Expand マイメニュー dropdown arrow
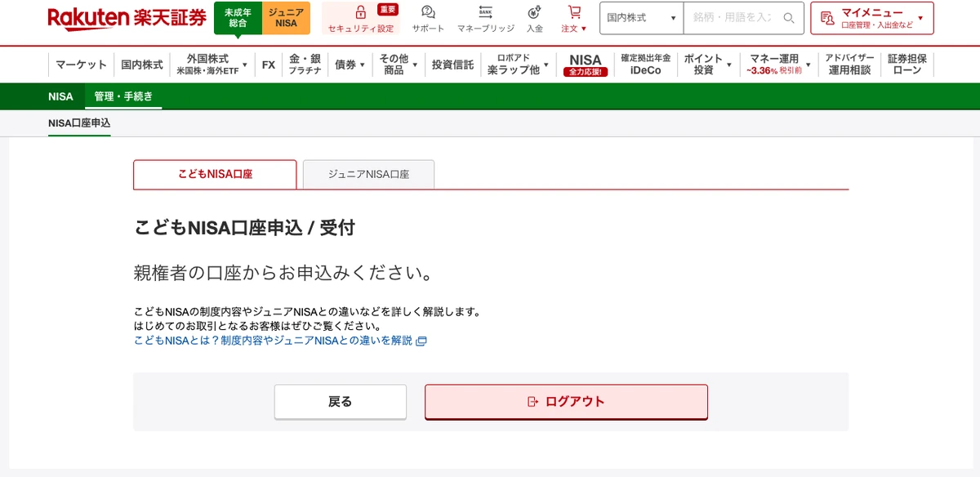 click(x=920, y=18)
